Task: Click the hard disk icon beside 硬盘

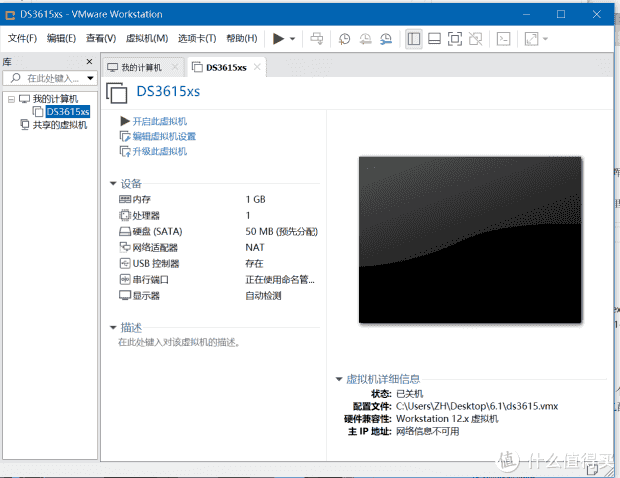Action: point(125,231)
